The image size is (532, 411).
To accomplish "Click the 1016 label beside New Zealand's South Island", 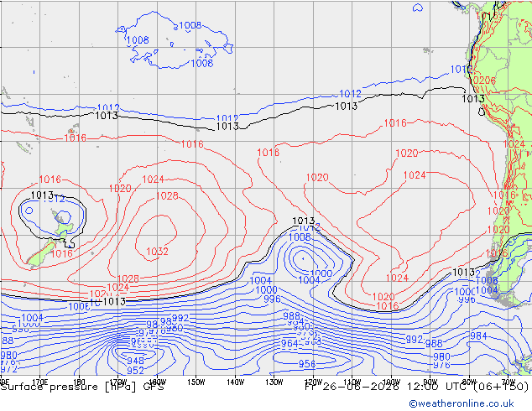I will [62, 253].
